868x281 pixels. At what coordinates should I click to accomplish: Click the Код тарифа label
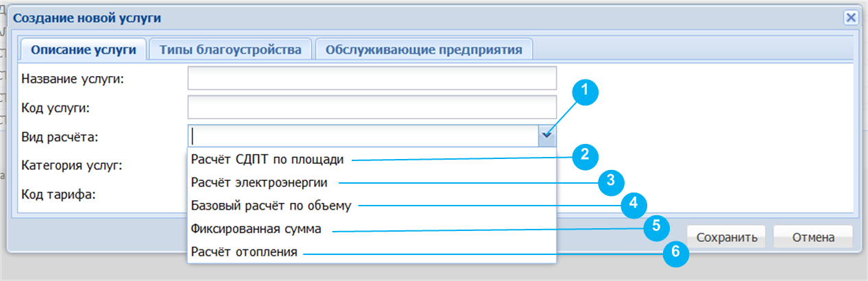pyautogui.click(x=58, y=194)
